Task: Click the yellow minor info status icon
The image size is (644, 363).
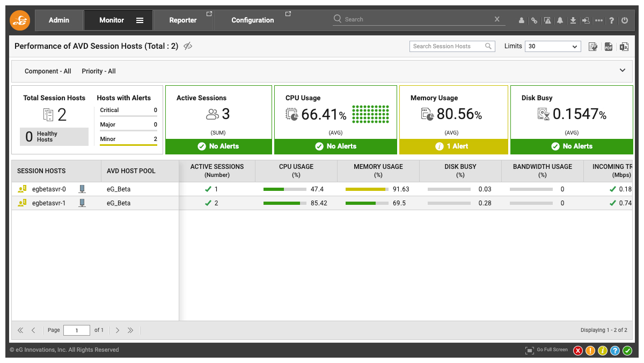Action: tap(603, 351)
